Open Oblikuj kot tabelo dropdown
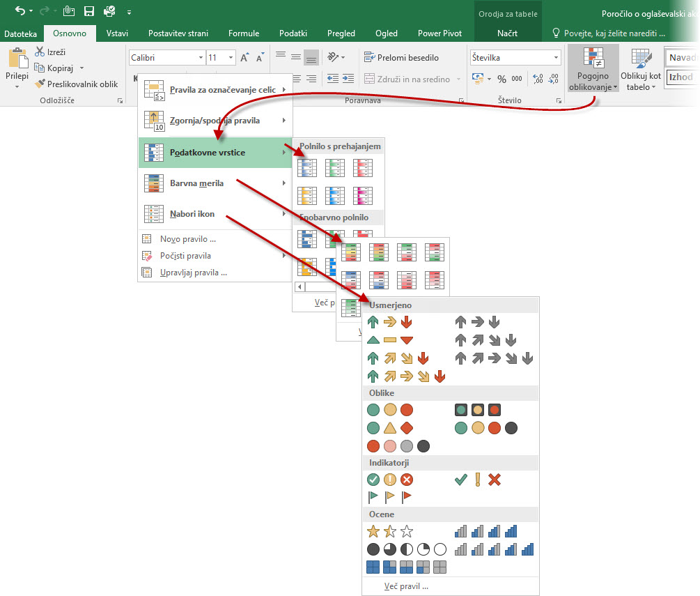700x596 pixels. coord(641,69)
